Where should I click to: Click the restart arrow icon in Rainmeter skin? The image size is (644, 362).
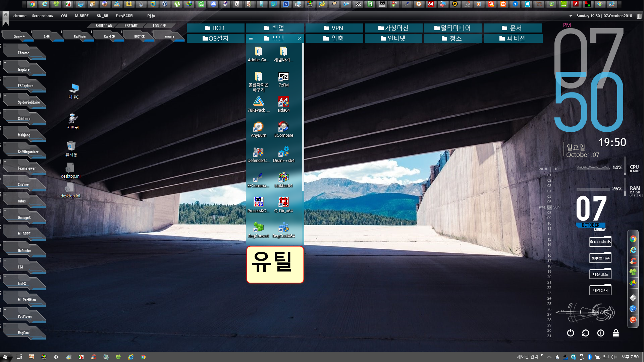pos(585,333)
